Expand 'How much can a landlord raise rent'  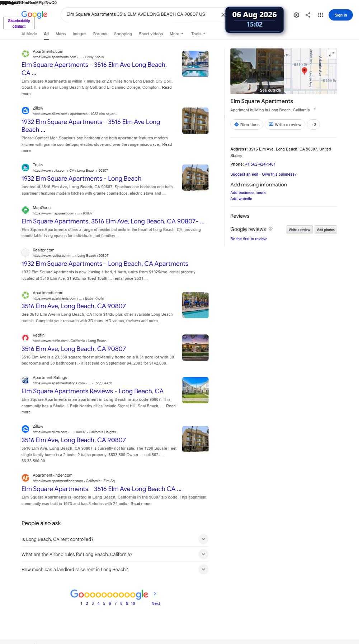tap(203, 569)
